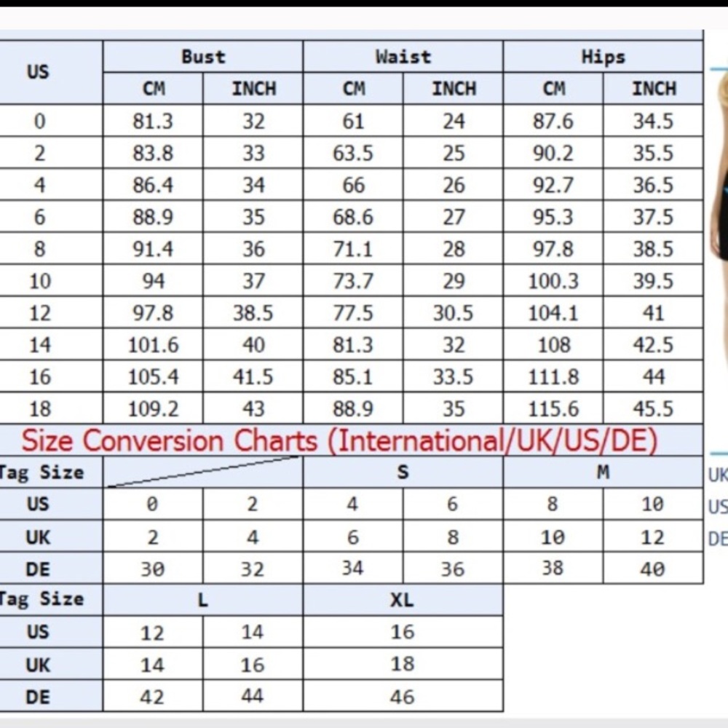Screen dimensions: 728x728
Task: Click the model photo at right edge
Action: point(719,218)
